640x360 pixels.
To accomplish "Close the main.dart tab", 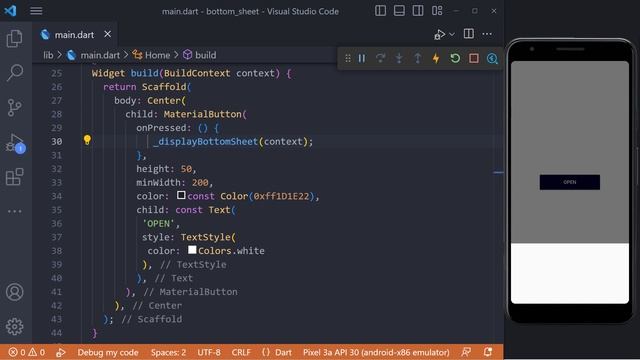I will point(107,34).
